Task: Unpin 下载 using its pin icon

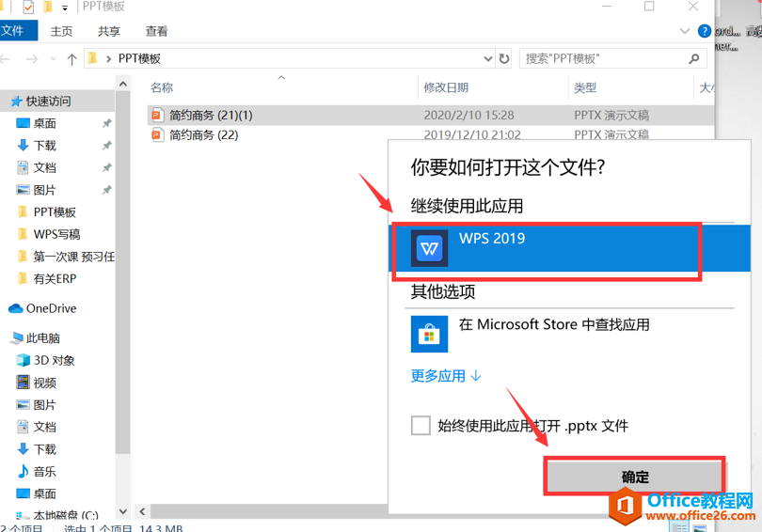Action: (x=107, y=146)
